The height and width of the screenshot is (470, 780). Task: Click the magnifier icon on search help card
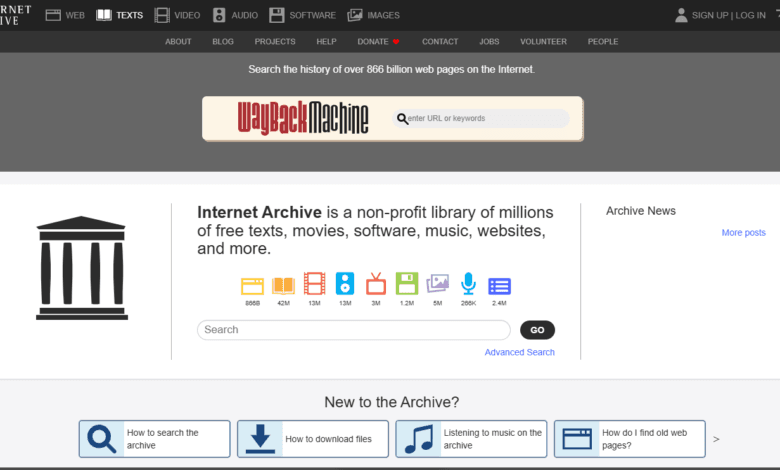(101, 439)
